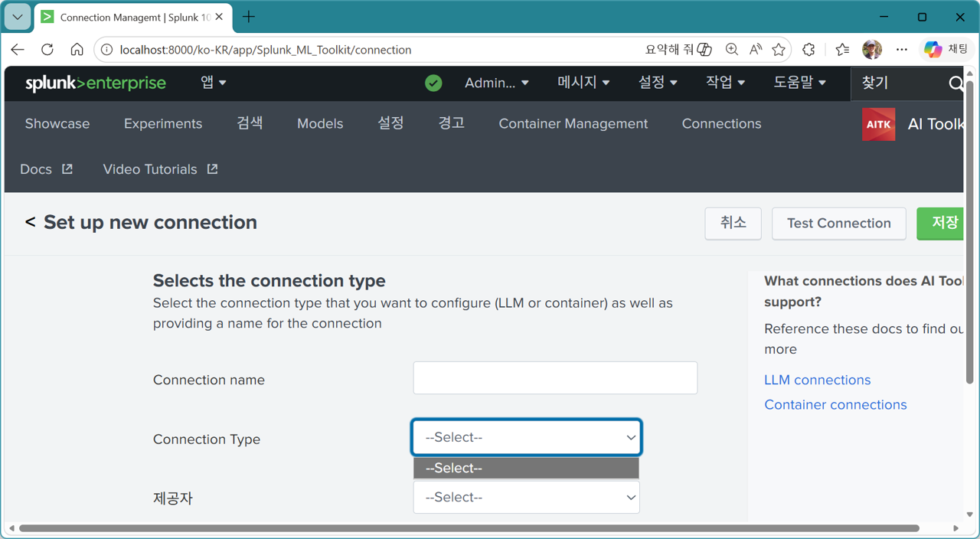980x539 pixels.
Task: Open the AITK AI Toolkit app icon
Action: [877, 123]
